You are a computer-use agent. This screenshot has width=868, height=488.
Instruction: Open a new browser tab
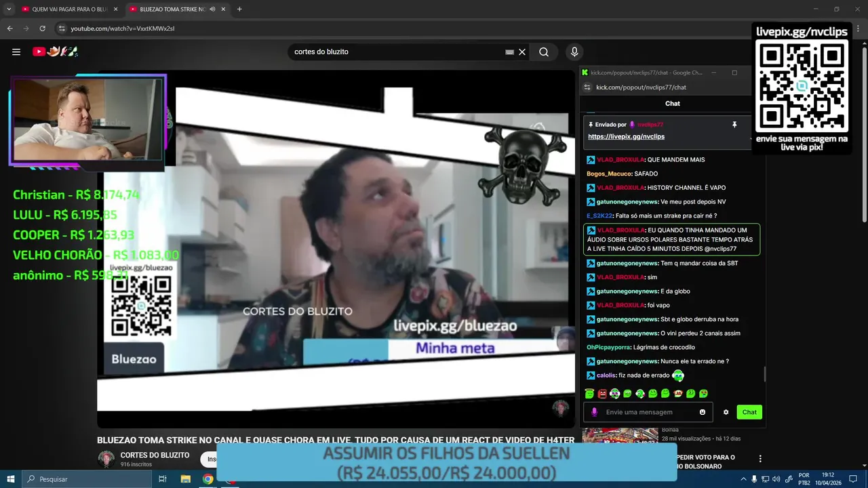click(239, 9)
